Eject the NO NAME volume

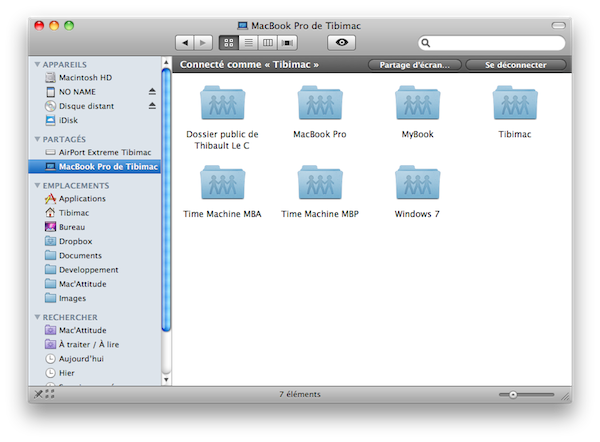point(152,91)
